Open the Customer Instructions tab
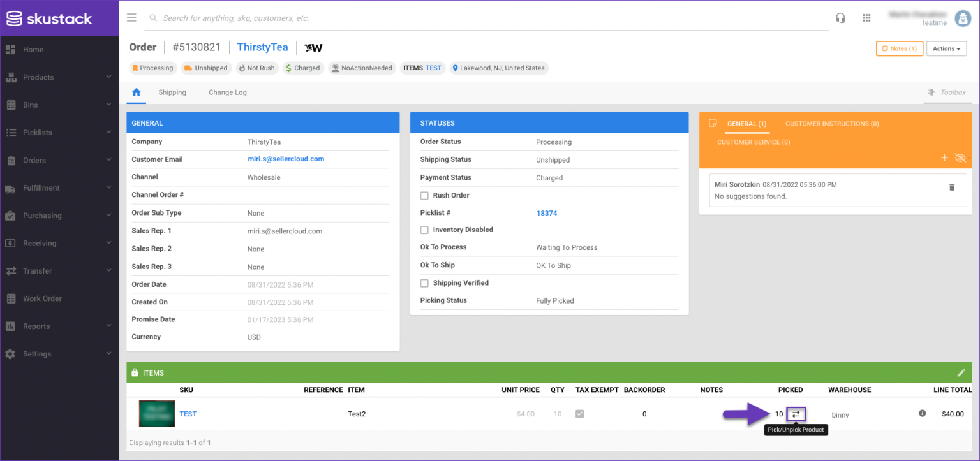The image size is (980, 461). pos(832,124)
